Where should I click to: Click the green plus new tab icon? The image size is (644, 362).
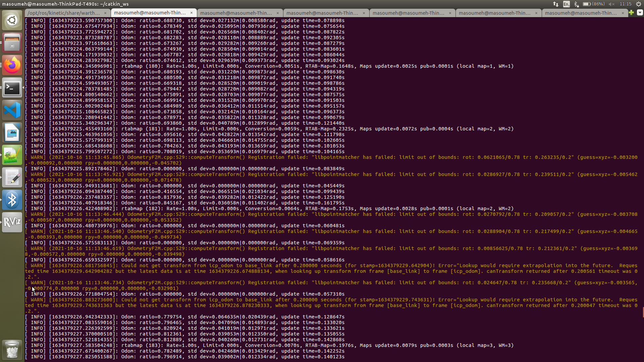[631, 13]
